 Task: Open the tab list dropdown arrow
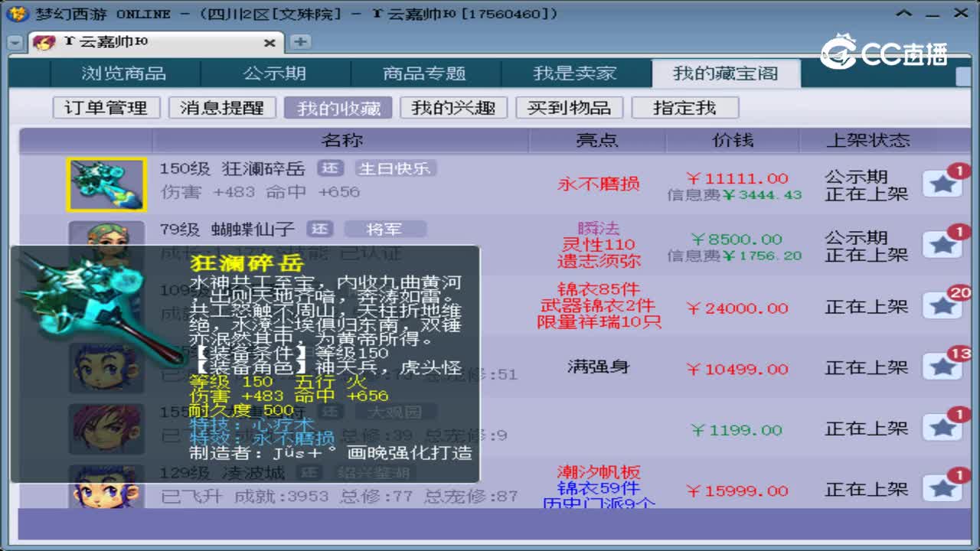15,43
